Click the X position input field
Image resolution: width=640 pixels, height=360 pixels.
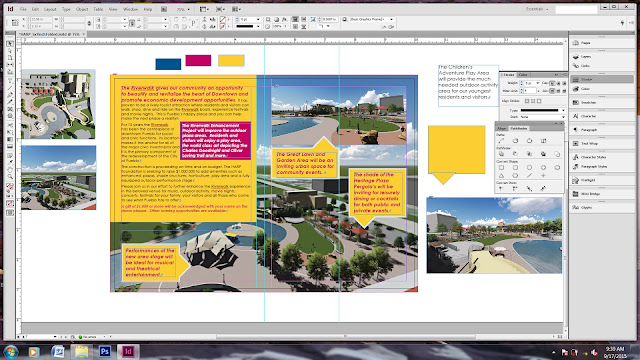point(41,19)
